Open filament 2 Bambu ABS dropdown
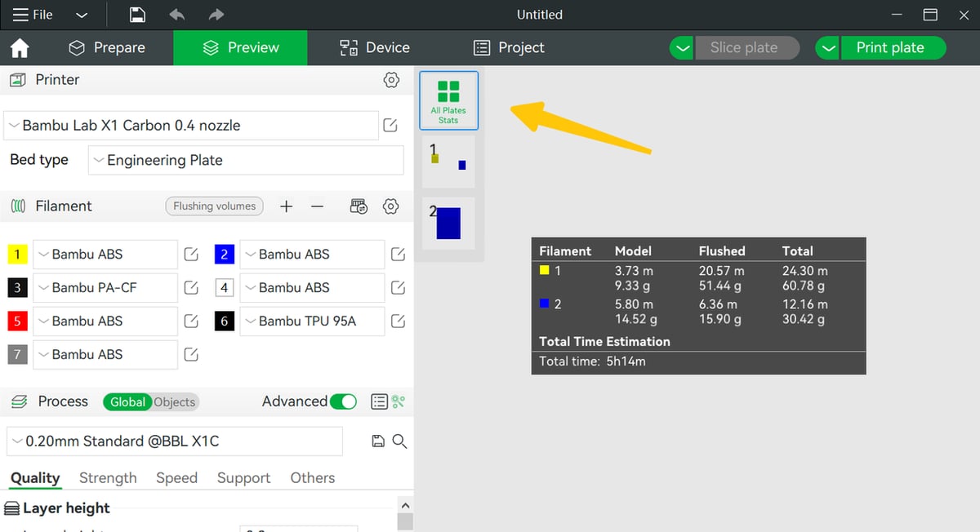This screenshot has width=980, height=532. 313,255
